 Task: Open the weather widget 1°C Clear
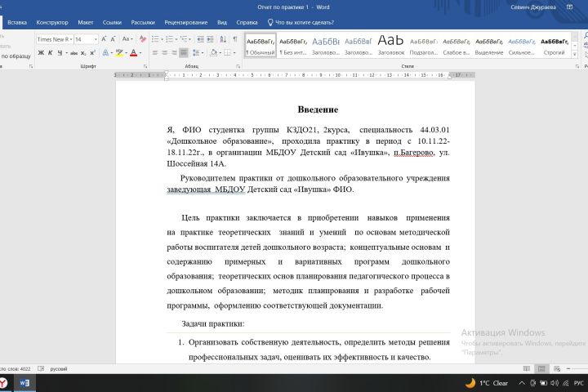click(487, 383)
